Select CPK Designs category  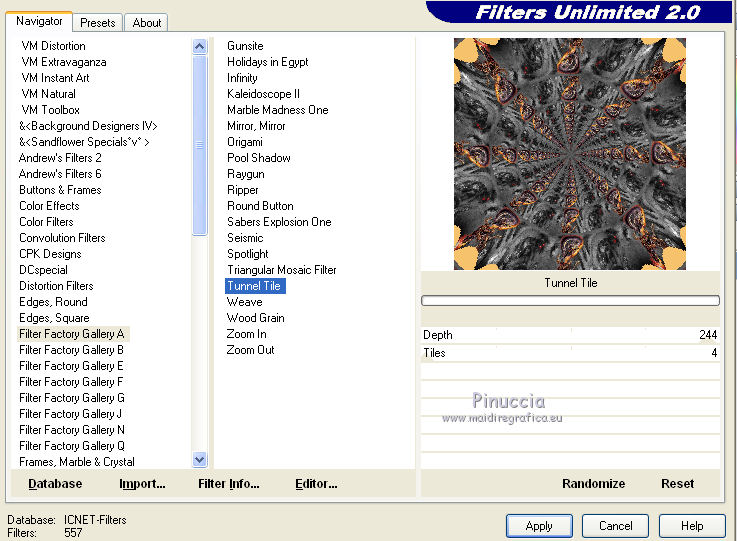[50, 254]
